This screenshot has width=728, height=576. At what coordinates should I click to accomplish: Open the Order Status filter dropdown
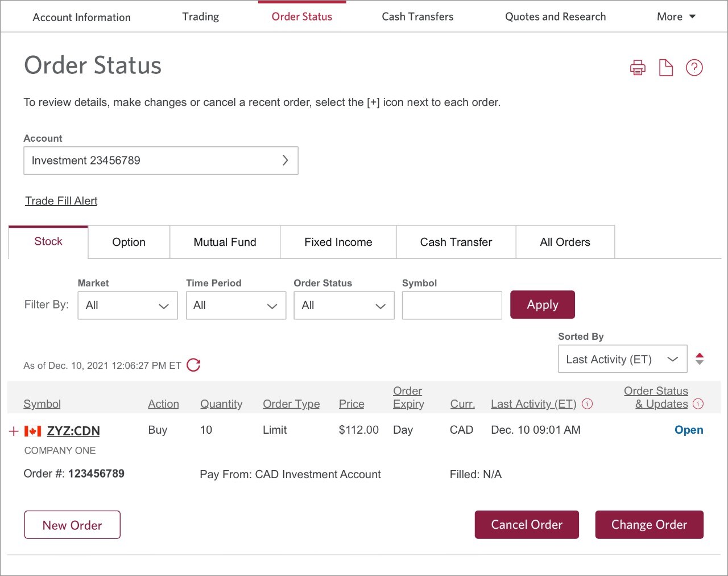[344, 306]
